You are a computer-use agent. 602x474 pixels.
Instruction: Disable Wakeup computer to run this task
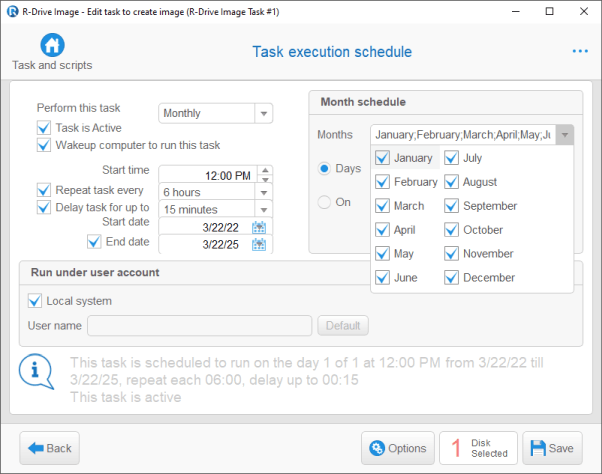pyautogui.click(x=44, y=145)
